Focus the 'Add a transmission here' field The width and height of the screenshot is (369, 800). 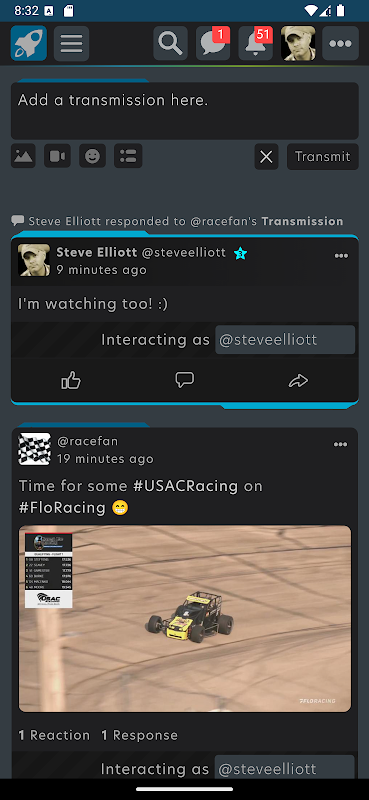tap(185, 111)
